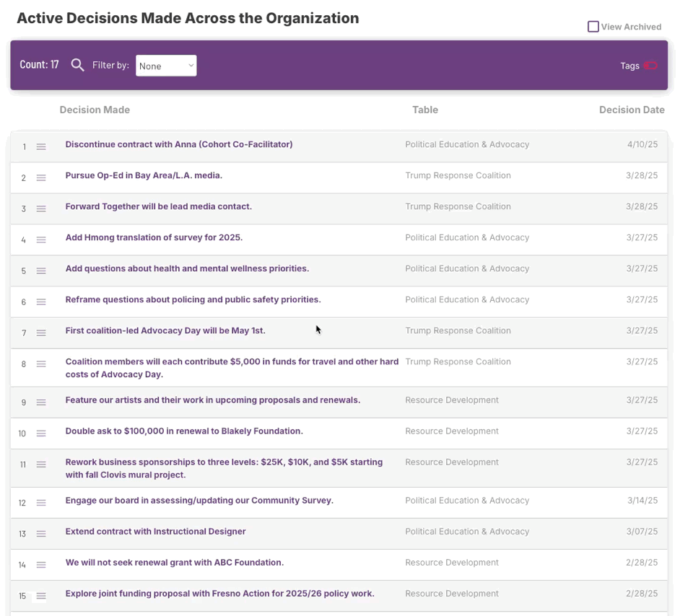
Task: Click drag handle icon for row 15
Action: 41,596
